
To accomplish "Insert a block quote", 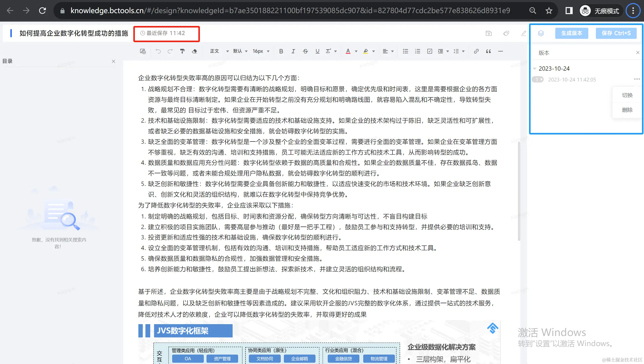I will coord(488,51).
